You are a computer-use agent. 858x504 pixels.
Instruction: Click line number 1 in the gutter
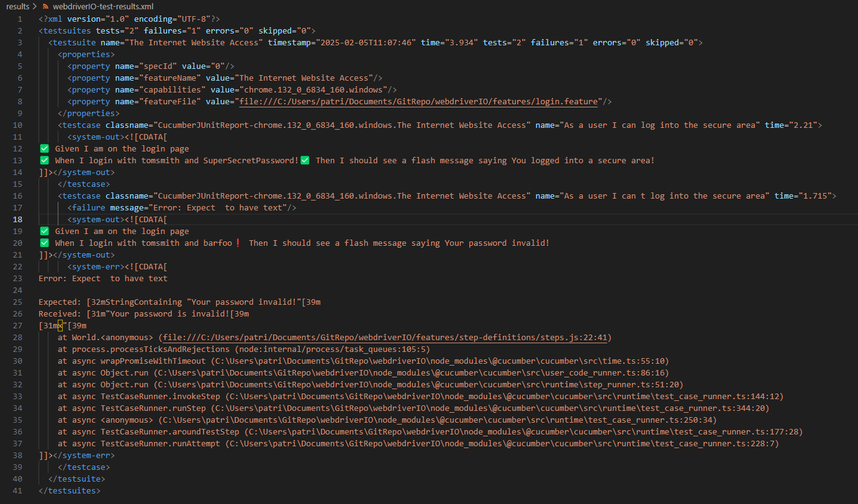point(20,19)
